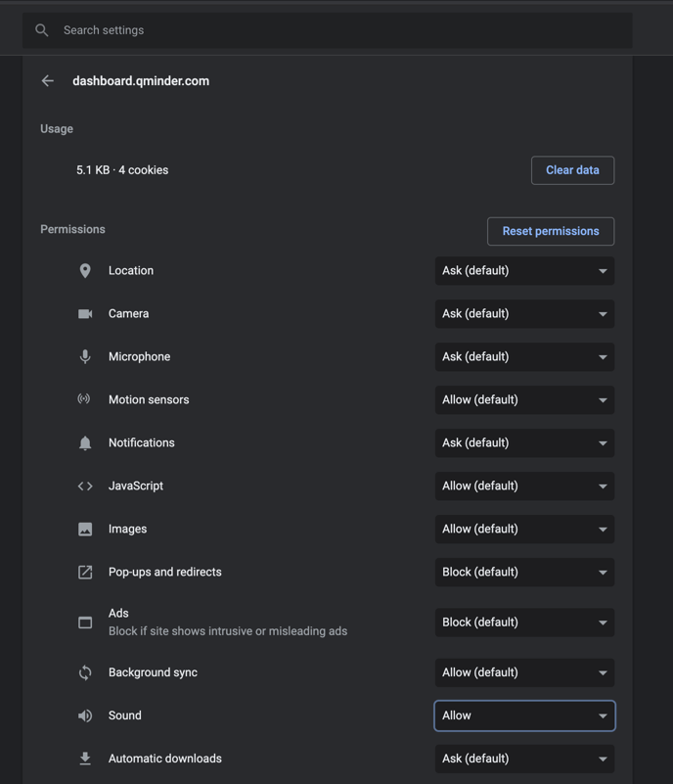Click the Automatic downloads icon
This screenshot has height=784, width=673.
(85, 759)
